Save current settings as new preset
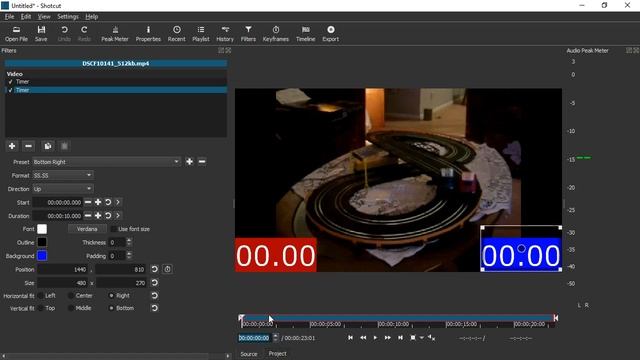The height and width of the screenshot is (360, 640). (x=189, y=162)
